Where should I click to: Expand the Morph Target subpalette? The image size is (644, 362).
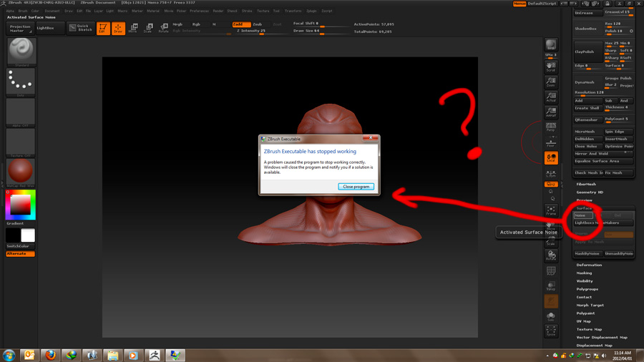point(590,305)
